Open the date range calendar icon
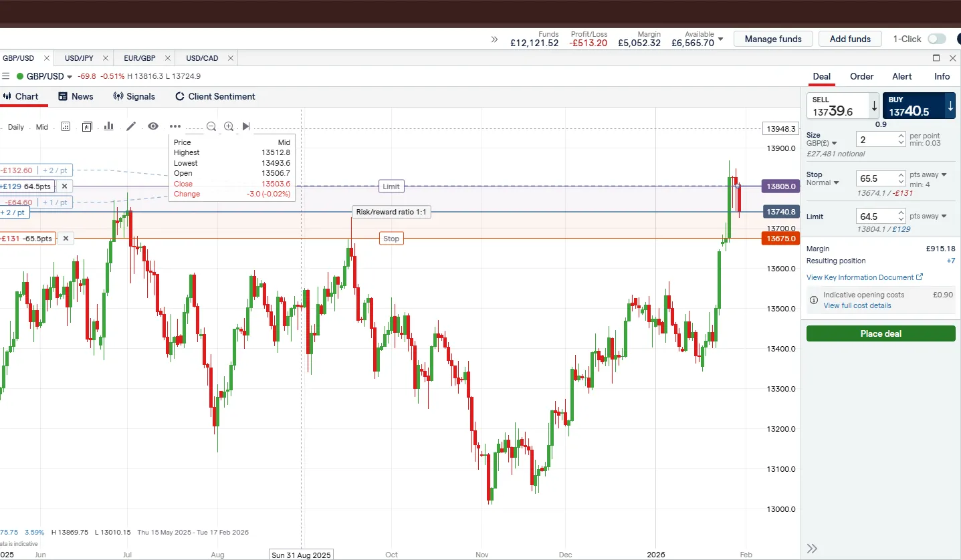The height and width of the screenshot is (560, 961). [x=66, y=126]
